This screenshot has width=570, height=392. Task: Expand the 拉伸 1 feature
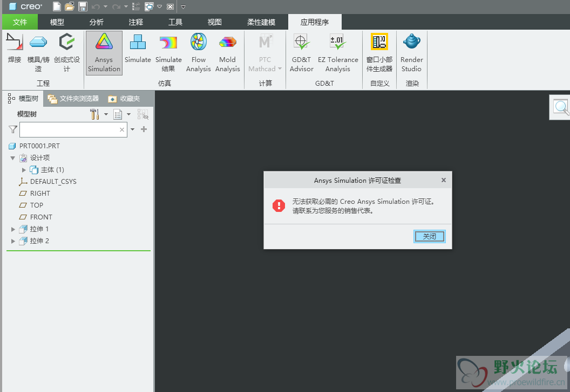coord(13,229)
